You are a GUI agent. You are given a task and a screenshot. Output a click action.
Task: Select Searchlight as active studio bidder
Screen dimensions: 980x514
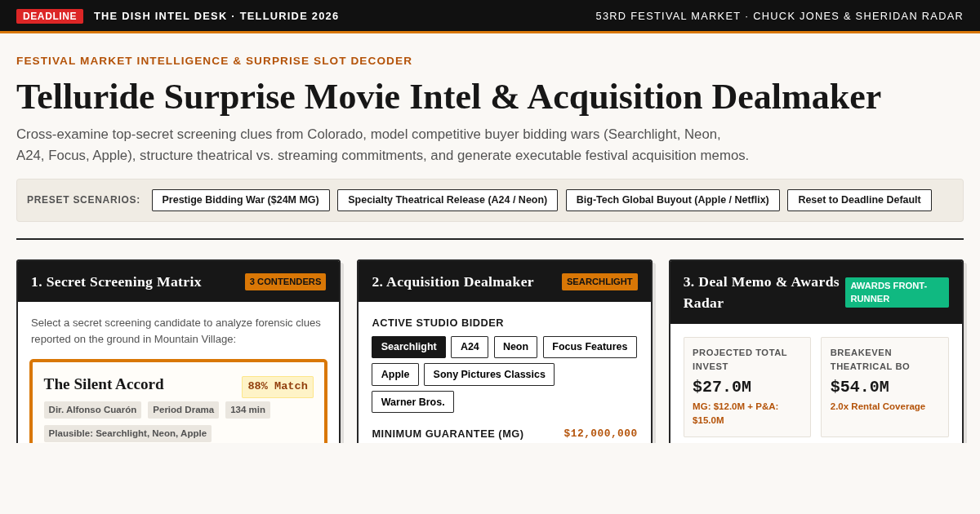409,348
